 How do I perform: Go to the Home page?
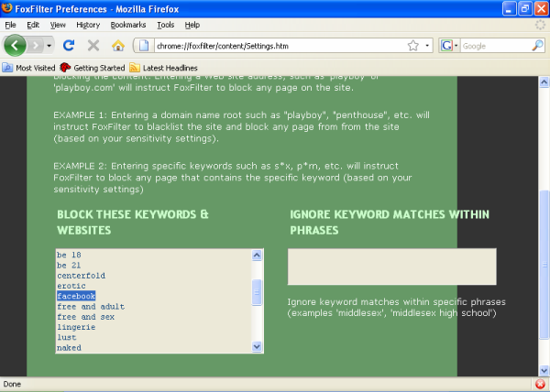(x=118, y=46)
